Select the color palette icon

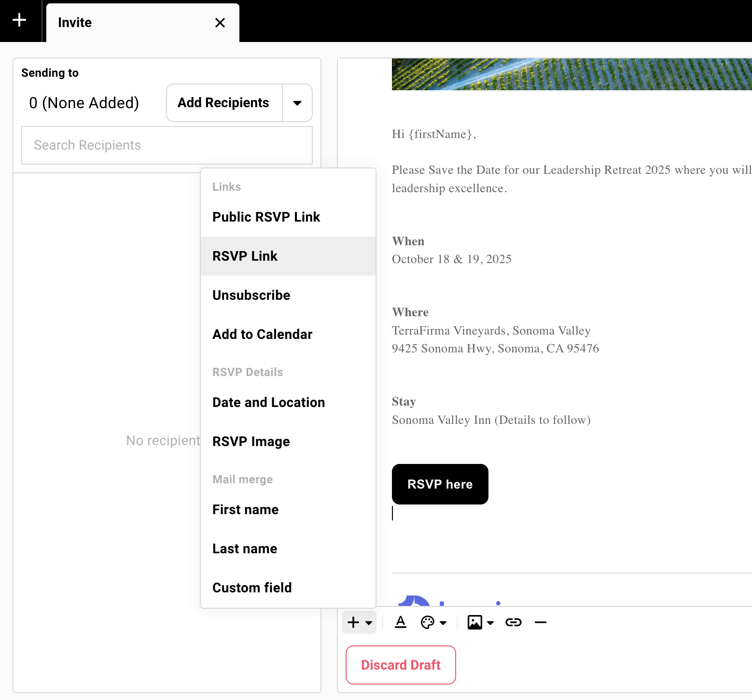click(428, 622)
